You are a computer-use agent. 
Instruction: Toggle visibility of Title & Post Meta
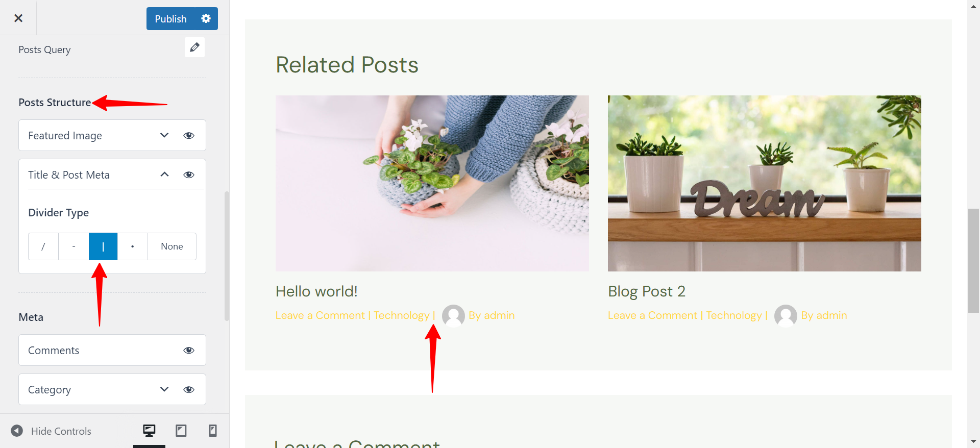point(189,175)
